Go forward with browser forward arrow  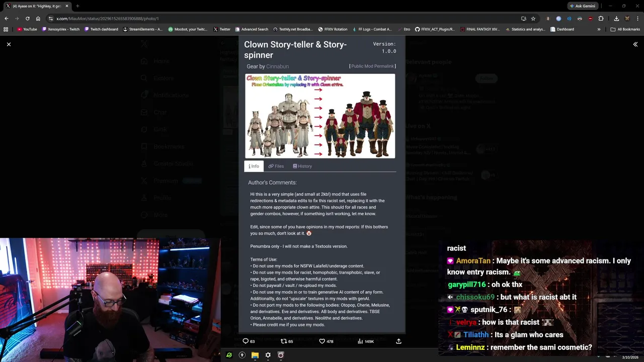17,19
